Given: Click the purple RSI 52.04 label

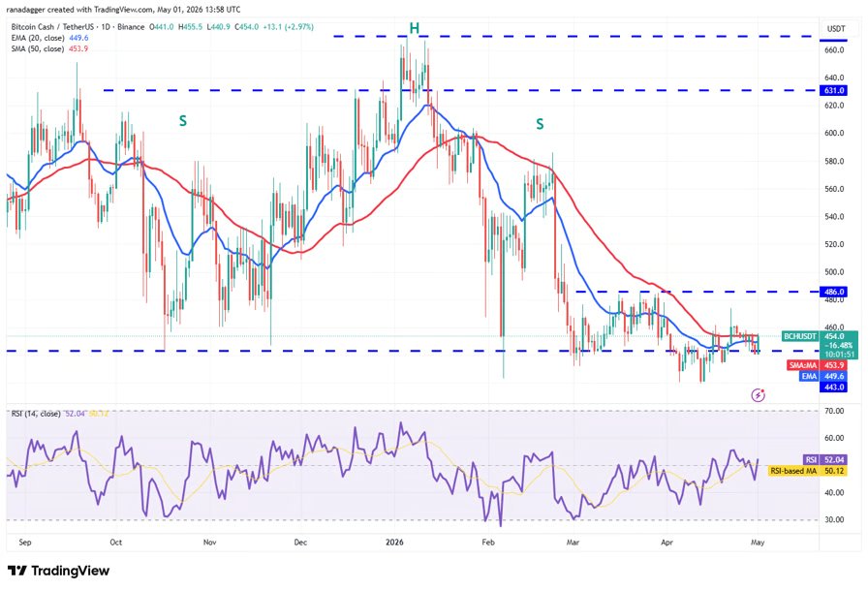Looking at the screenshot, I should tap(824, 459).
